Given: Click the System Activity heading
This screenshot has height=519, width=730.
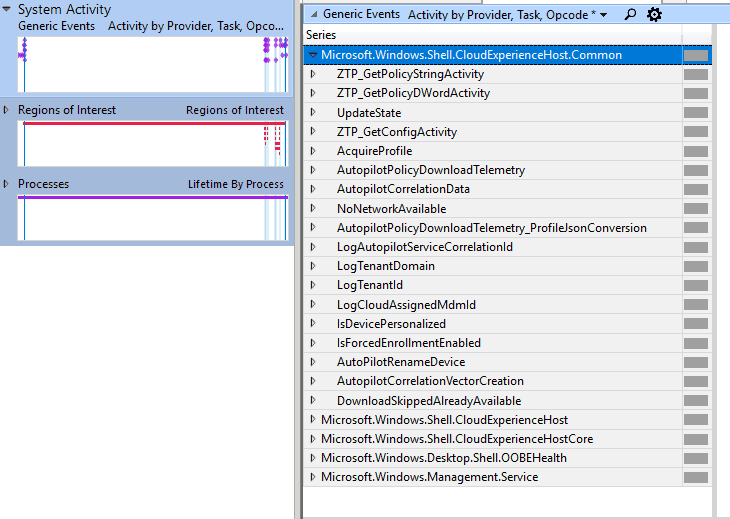Looking at the screenshot, I should pyautogui.click(x=64, y=9).
